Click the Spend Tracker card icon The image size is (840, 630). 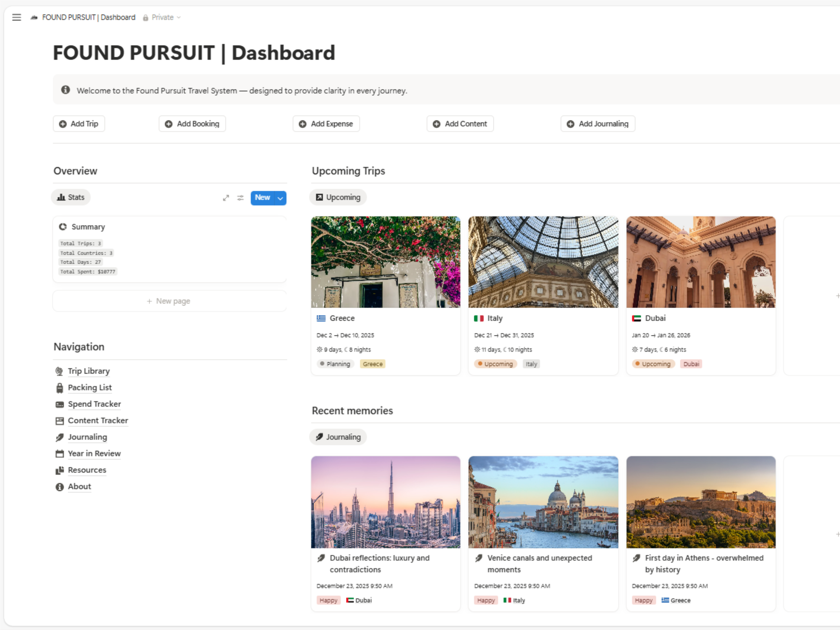click(59, 405)
